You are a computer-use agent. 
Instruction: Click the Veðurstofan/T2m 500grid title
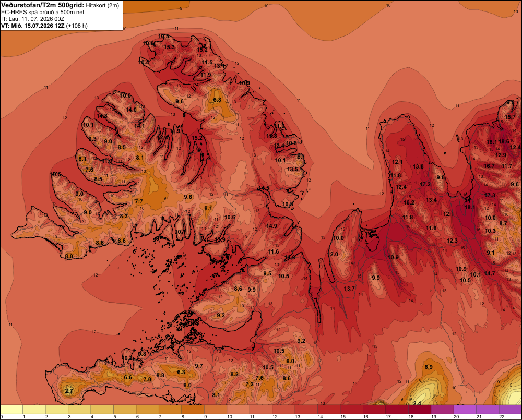(43, 5)
